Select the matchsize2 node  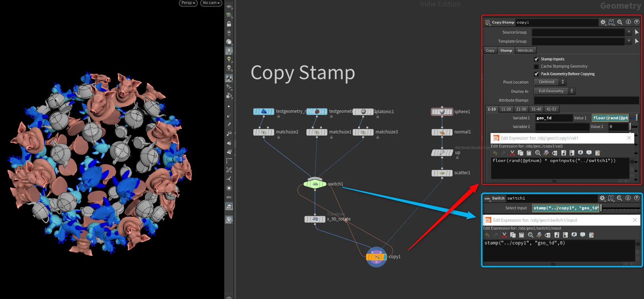point(263,132)
